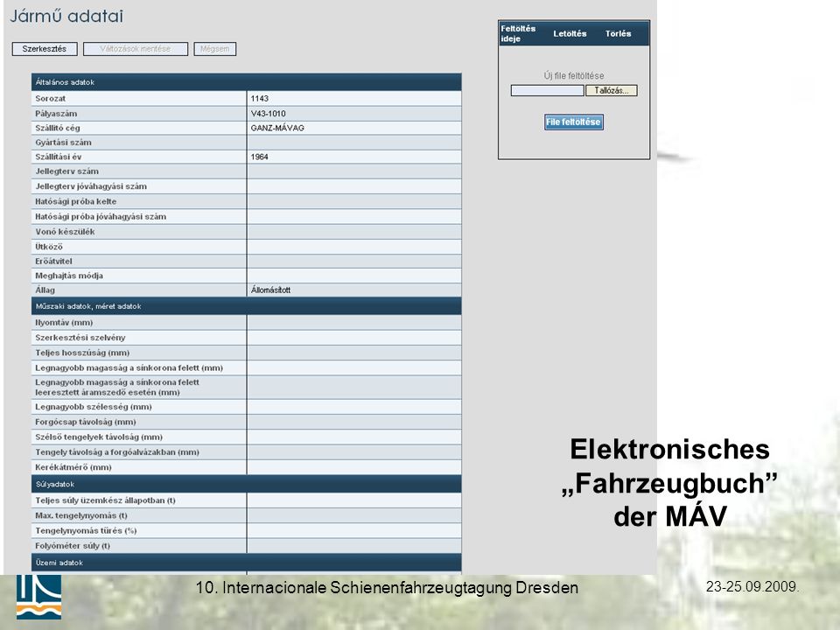Click the Erőátvitel row label
The image size is (840, 630).
click(53, 261)
